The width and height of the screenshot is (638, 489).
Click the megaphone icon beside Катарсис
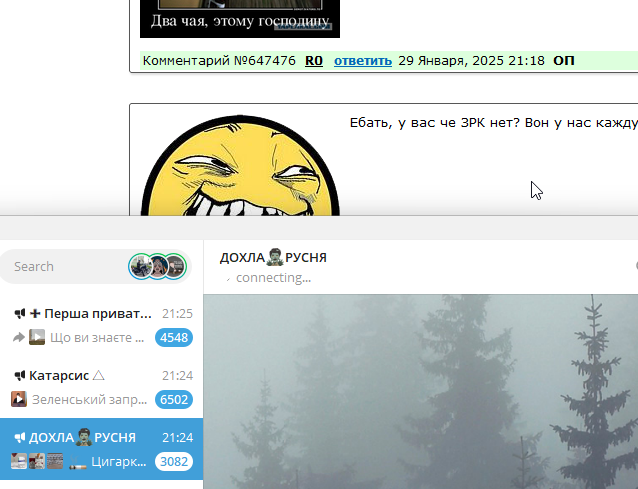[19, 376]
